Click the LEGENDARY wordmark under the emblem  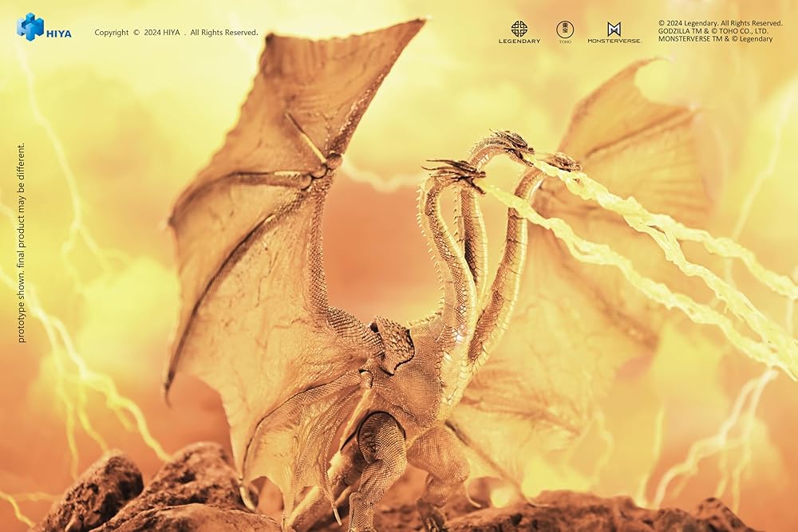point(519,41)
